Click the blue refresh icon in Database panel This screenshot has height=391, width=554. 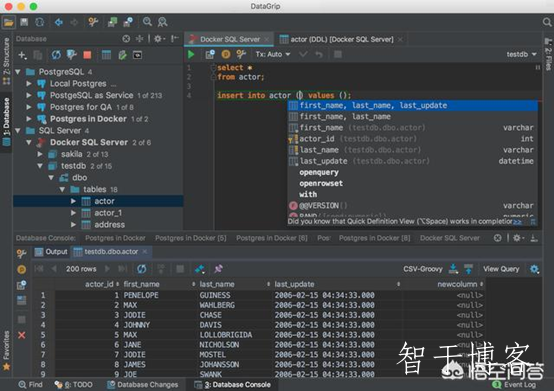click(x=56, y=55)
